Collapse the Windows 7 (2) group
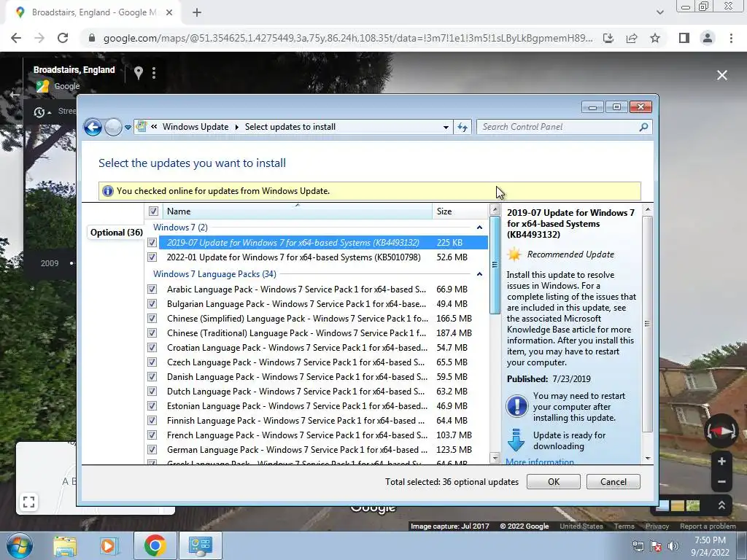The height and width of the screenshot is (560, 747). pos(479,227)
